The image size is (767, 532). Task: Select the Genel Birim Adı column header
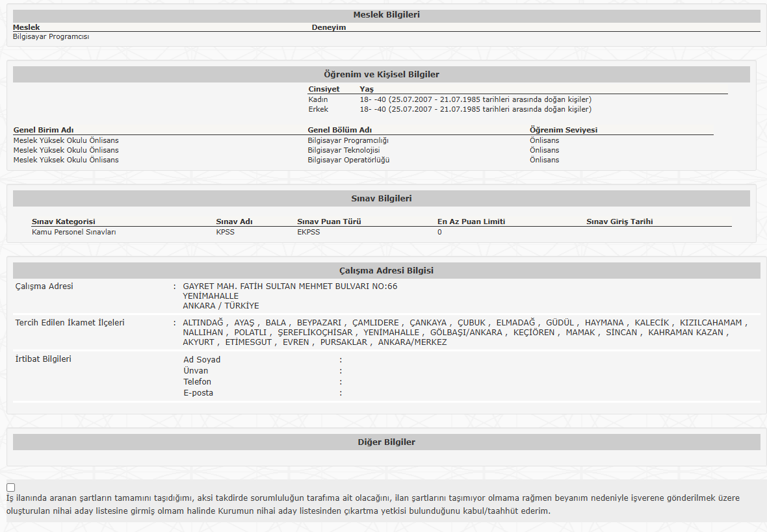pos(48,130)
